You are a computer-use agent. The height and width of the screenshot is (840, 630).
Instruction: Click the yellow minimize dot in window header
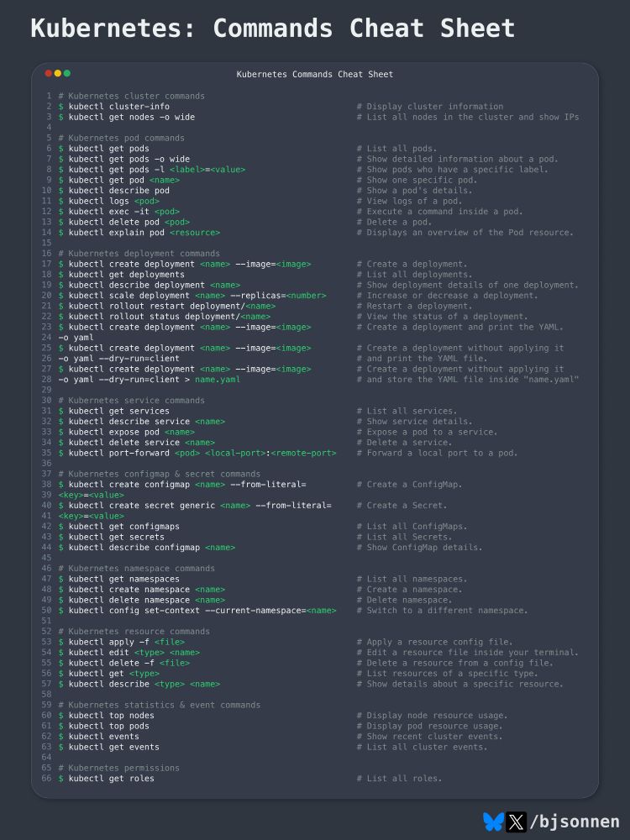tap(58, 73)
